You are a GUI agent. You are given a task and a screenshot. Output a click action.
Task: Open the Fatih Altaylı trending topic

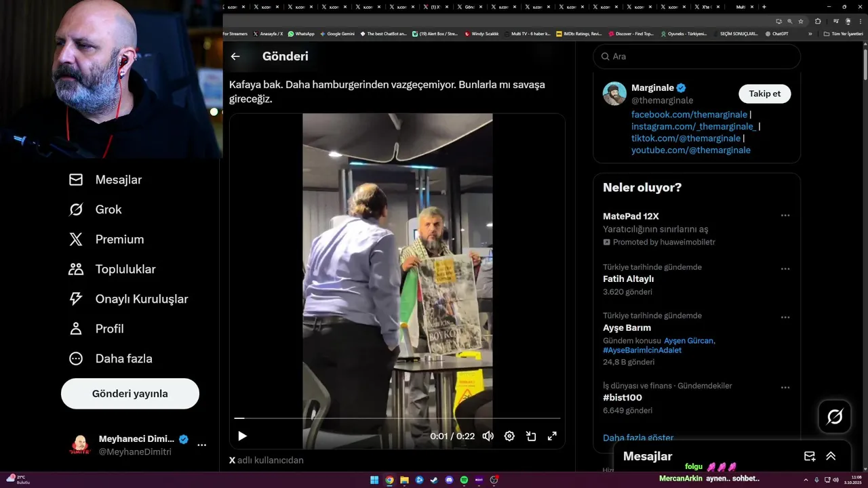click(628, 279)
